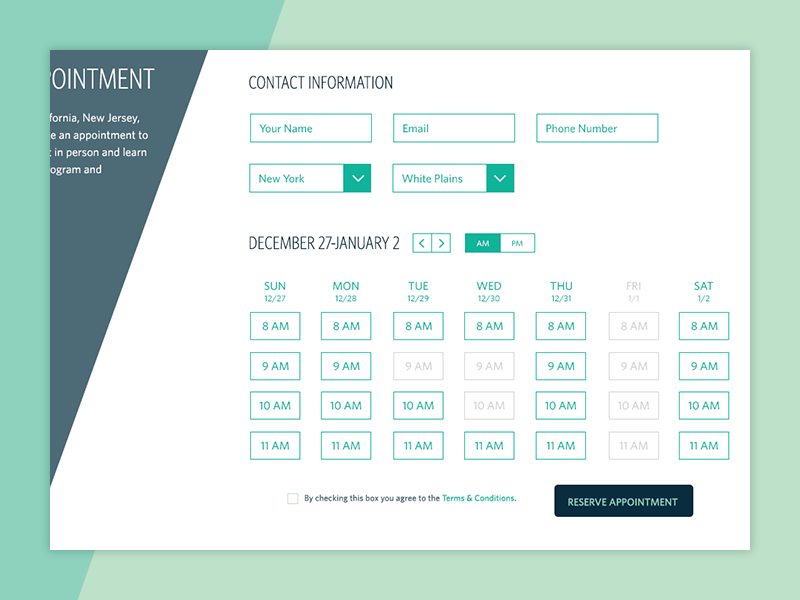
Task: Select the 10 AM slot on Saturday
Action: point(704,406)
